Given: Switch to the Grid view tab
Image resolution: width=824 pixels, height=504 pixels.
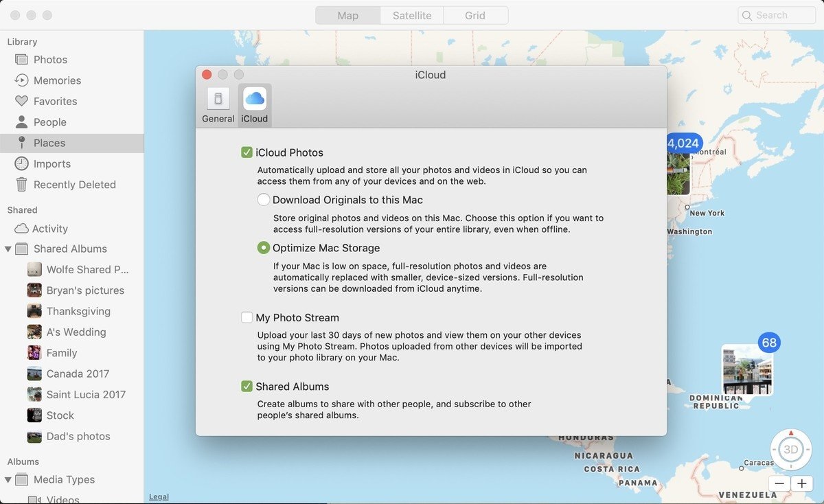Looking at the screenshot, I should [x=475, y=15].
